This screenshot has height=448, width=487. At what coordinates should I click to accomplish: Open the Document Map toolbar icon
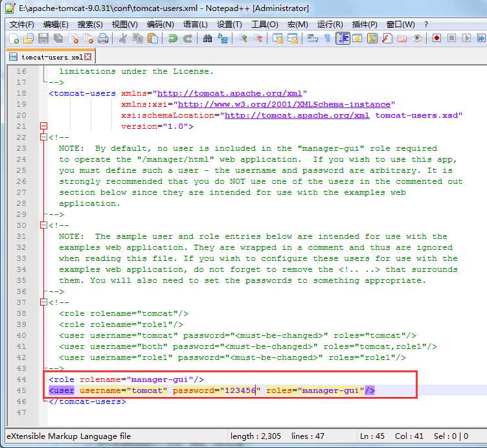(x=372, y=38)
